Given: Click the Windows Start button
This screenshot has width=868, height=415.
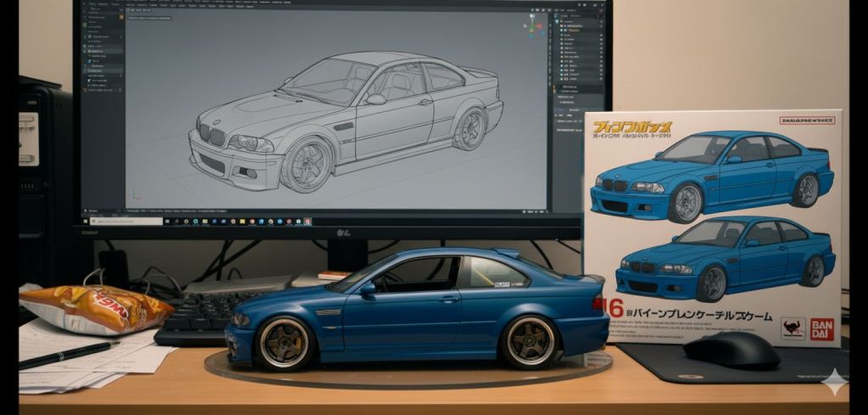Looking at the screenshot, I should click(87, 221).
